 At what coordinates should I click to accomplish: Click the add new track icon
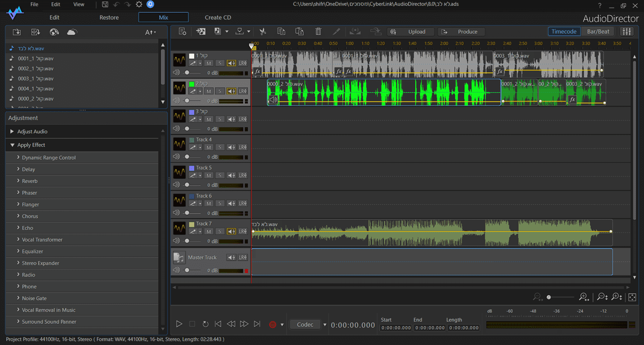pyautogui.click(x=201, y=32)
